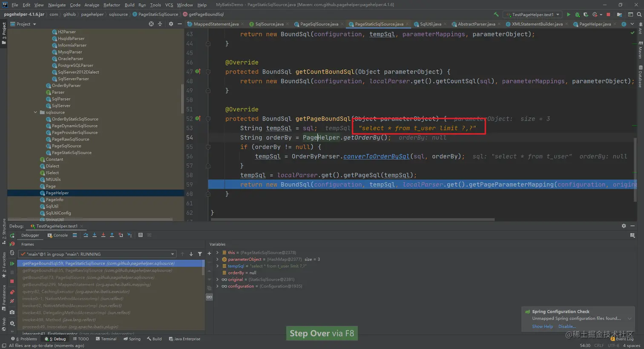This screenshot has height=349, width=644.
Task: Open the Event Log button in the status bar
Action: (622, 339)
